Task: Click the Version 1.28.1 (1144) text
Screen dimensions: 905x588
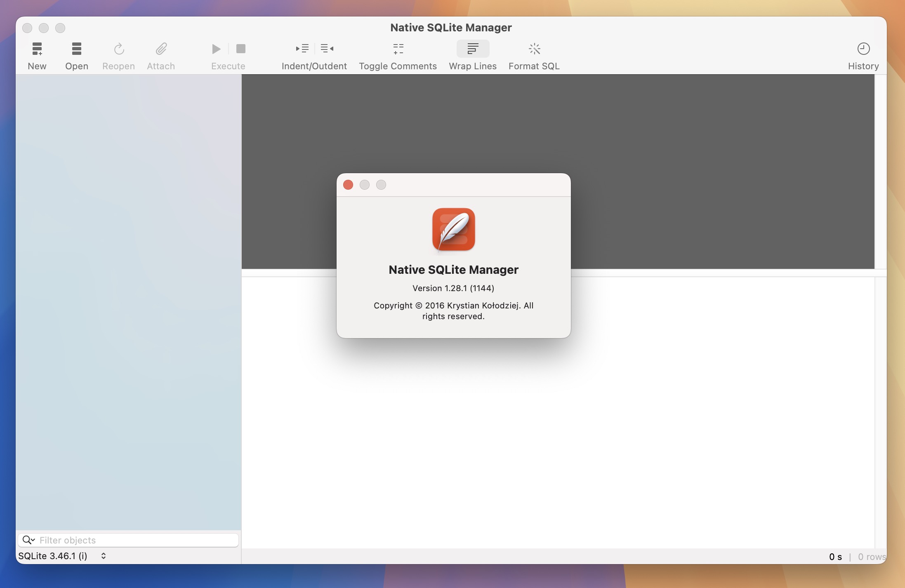Action: tap(453, 288)
